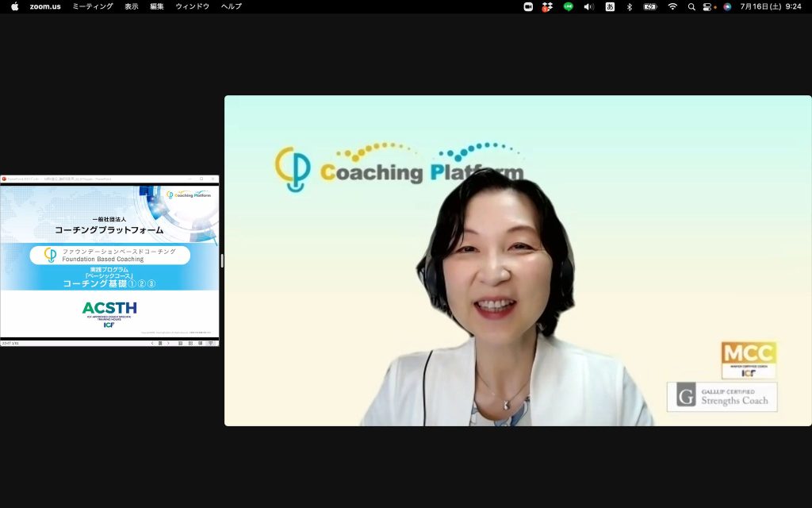Select the speaker video thumbnail
Screen dimensions: 812x508
point(518,260)
